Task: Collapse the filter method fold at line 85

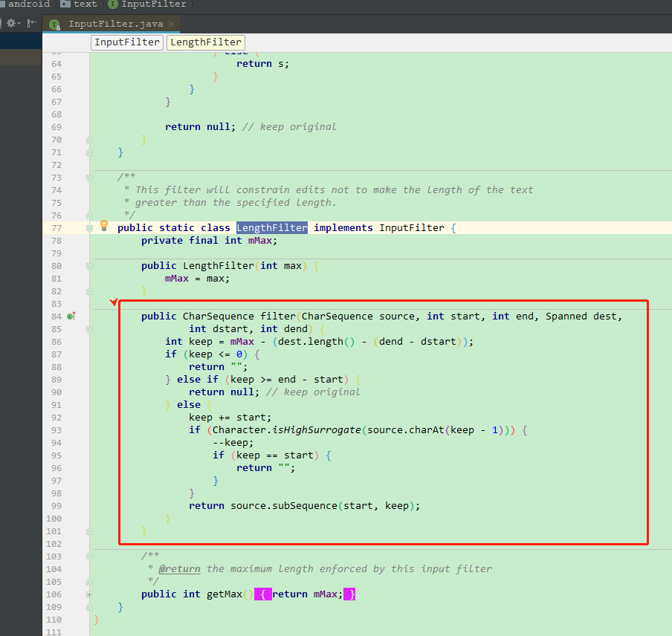Action: coord(89,329)
